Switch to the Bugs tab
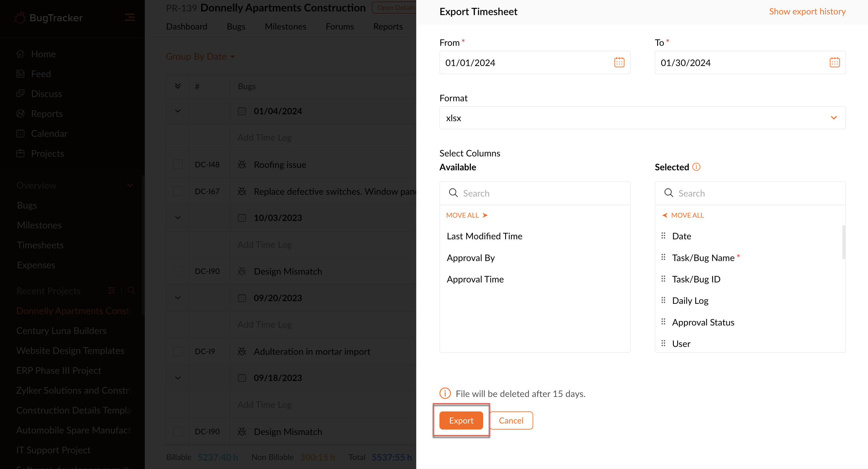The height and width of the screenshot is (469, 868). point(236,26)
